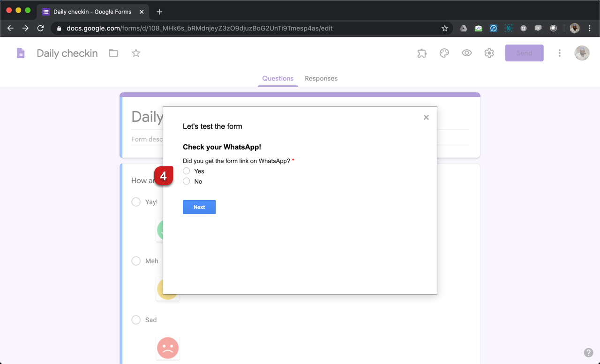The height and width of the screenshot is (364, 600).
Task: Open the Chrome browser menu
Action: [590, 28]
